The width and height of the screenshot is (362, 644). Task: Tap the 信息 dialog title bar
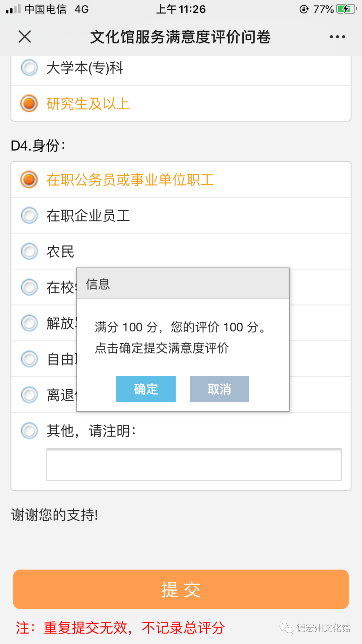click(183, 284)
